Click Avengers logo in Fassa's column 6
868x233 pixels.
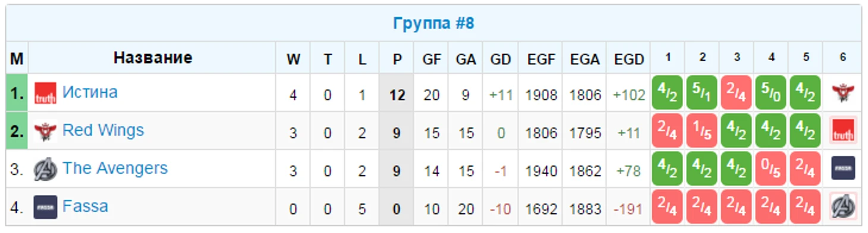click(x=843, y=207)
